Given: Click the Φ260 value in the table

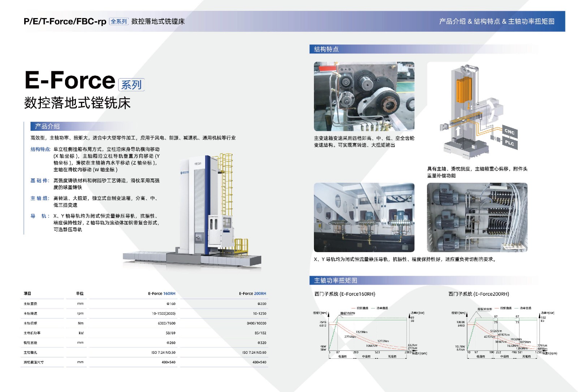Looking at the screenshot, I should [171, 343].
